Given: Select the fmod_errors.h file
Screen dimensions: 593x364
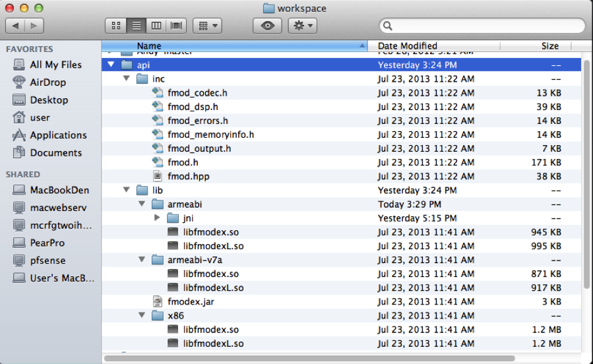Looking at the screenshot, I should coord(198,121).
